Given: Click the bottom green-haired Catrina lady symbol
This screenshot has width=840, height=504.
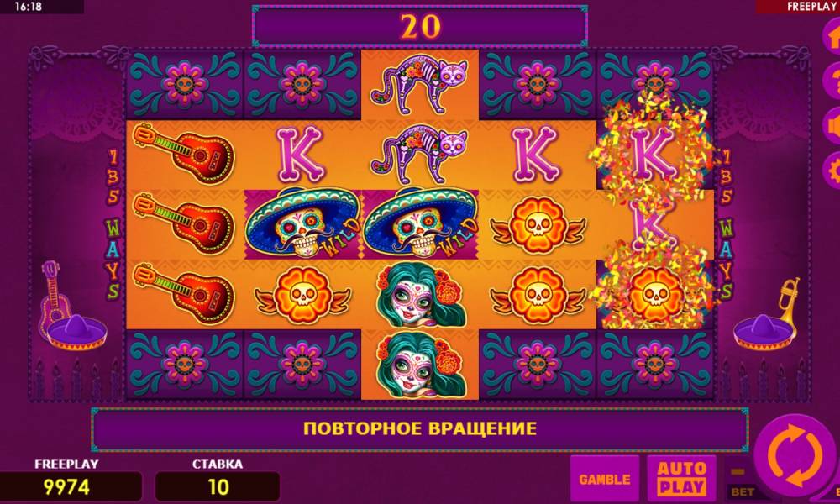Looking at the screenshot, I should click(x=420, y=365).
